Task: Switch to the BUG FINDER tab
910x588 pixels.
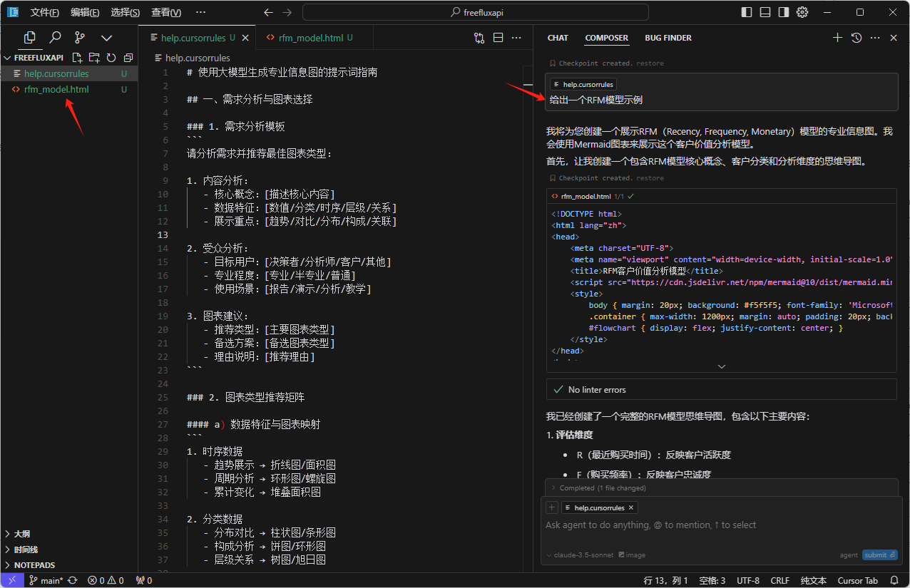Action: point(668,38)
